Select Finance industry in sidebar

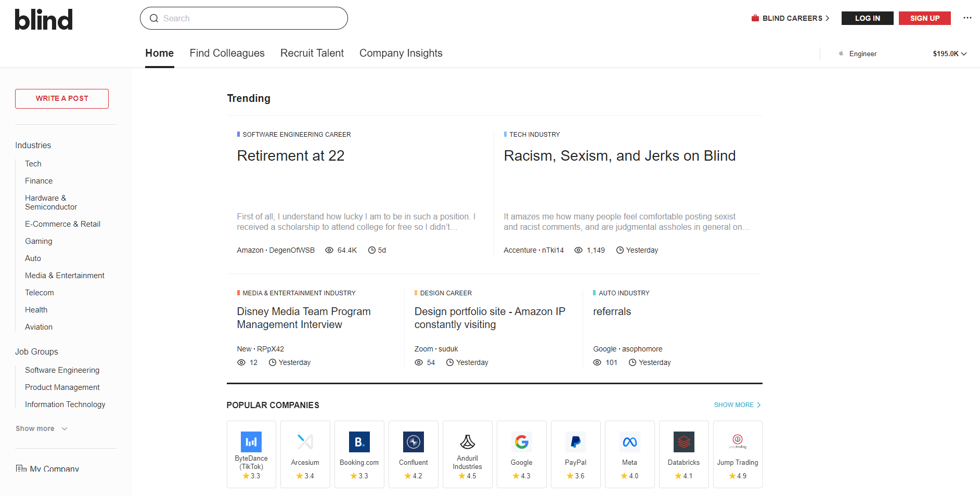39,181
